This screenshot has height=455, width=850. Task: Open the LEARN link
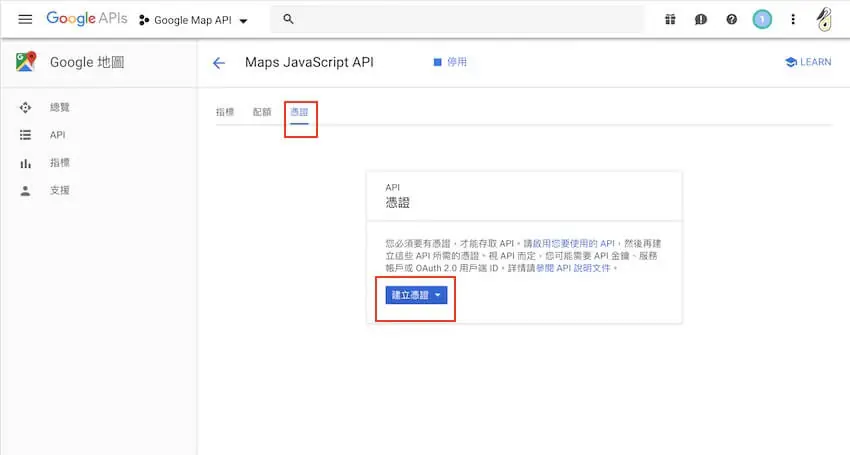[x=808, y=62]
